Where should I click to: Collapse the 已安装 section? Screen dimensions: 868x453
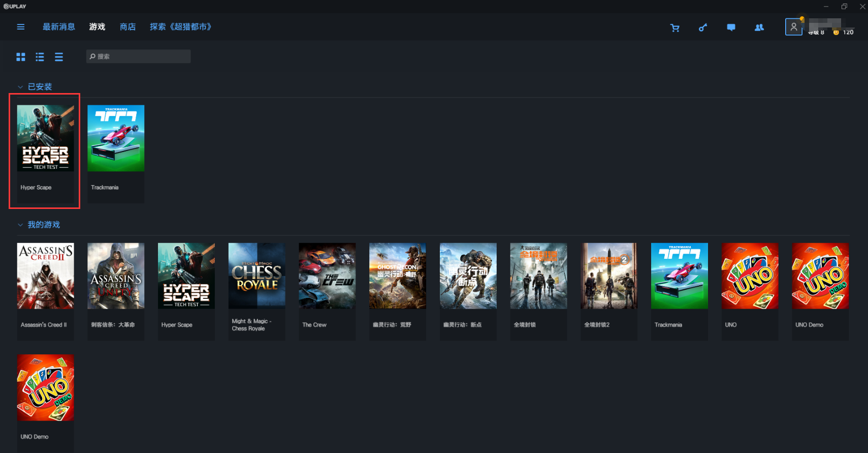20,87
